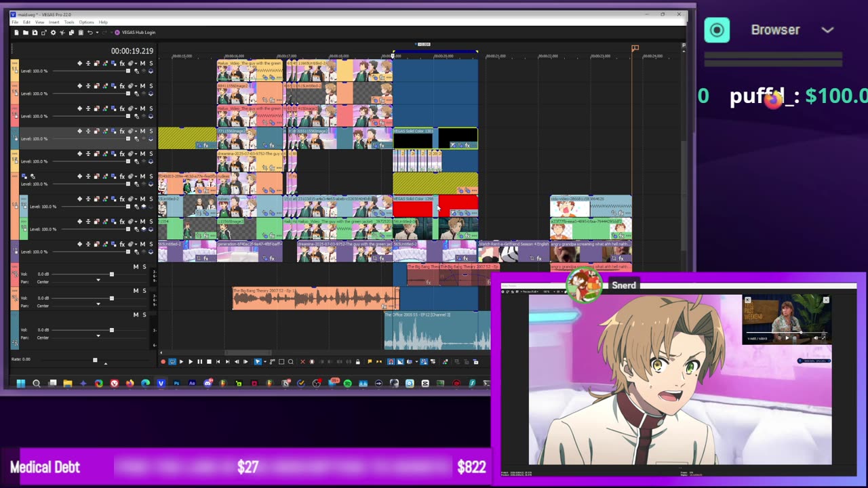Open the Undo history dropdown arrow
This screenshot has width=868, height=488.
tap(97, 33)
